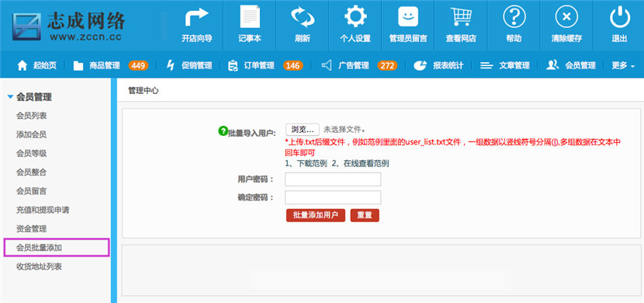Click the 志成网络 logo
The width and height of the screenshot is (644, 303).
[68, 26]
